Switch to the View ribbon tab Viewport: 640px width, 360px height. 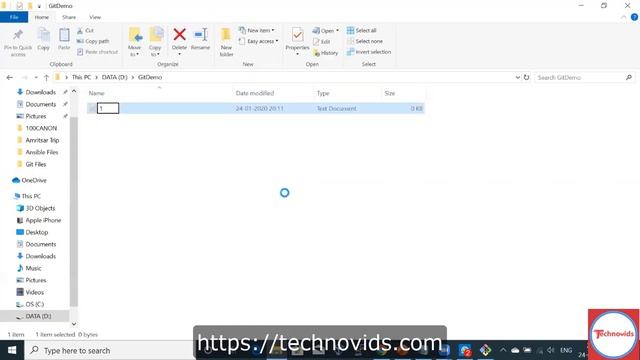[95, 17]
